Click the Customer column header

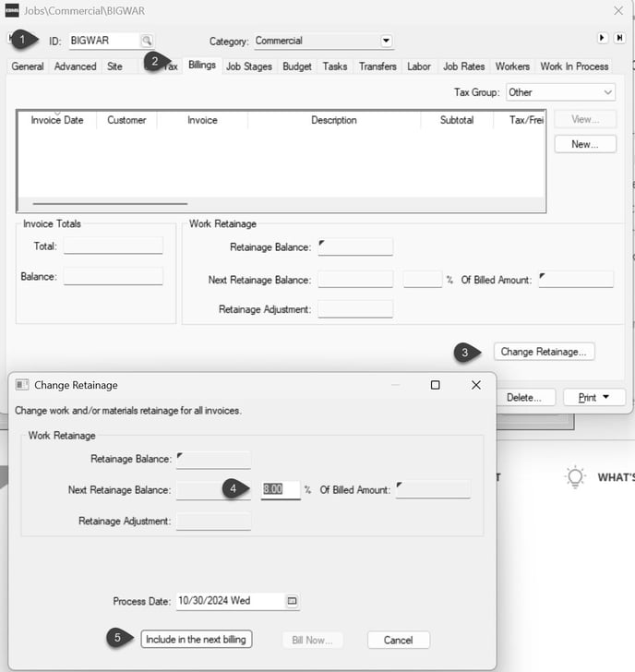coord(126,120)
